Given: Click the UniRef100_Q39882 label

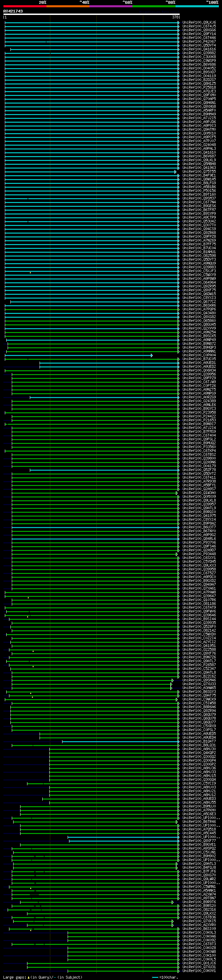Looking at the screenshot, I should (199, 53).
